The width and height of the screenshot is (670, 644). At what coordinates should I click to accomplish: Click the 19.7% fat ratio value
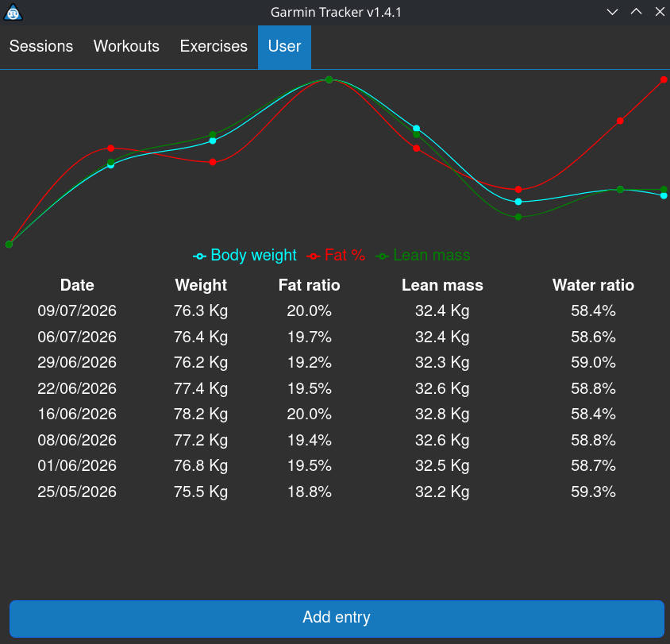tap(310, 337)
